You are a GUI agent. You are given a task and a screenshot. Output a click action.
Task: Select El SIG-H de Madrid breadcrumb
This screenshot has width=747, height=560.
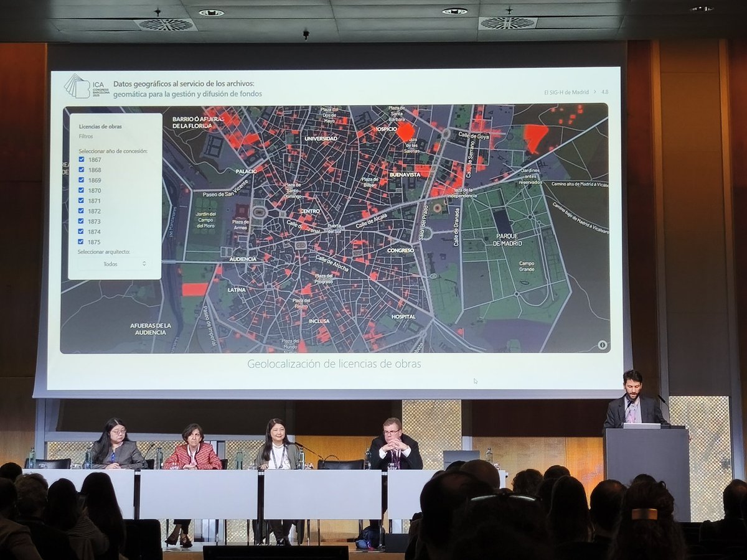click(x=566, y=92)
